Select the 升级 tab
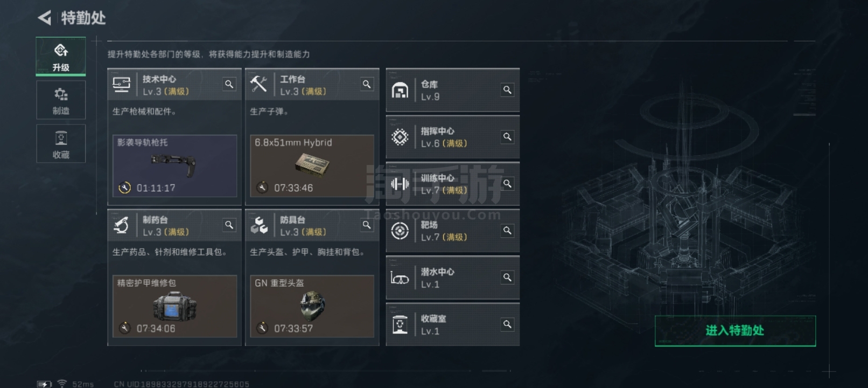Screen dimensions: 868x388 tap(61, 57)
